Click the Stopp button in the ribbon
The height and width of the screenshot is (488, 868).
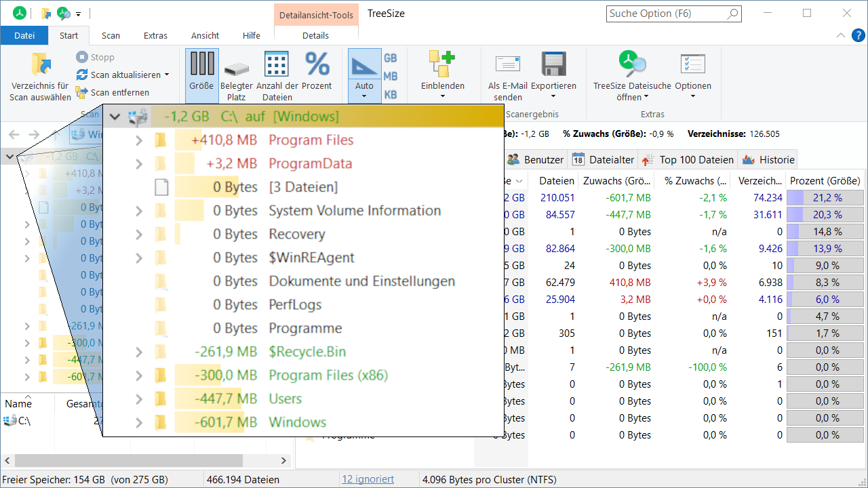point(95,58)
